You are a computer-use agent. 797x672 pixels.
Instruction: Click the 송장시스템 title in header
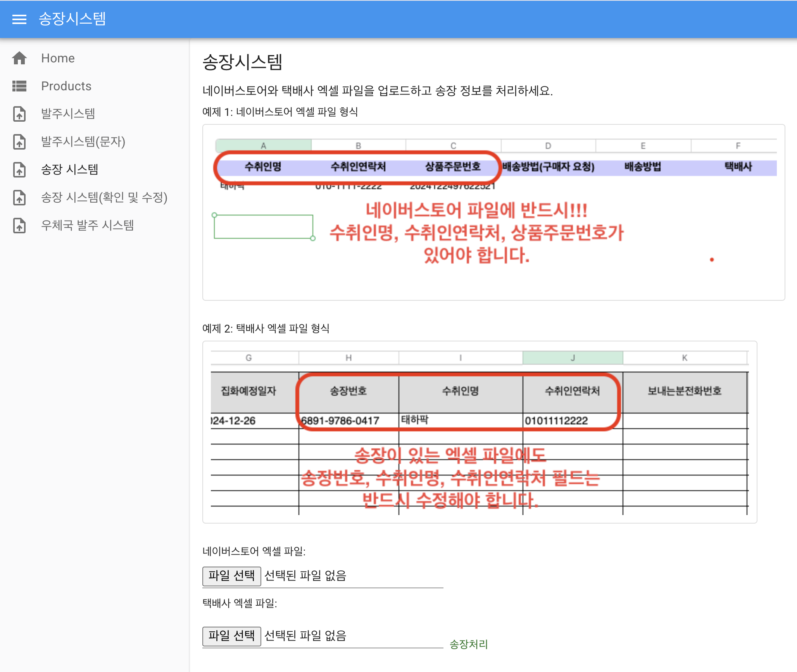(72, 19)
